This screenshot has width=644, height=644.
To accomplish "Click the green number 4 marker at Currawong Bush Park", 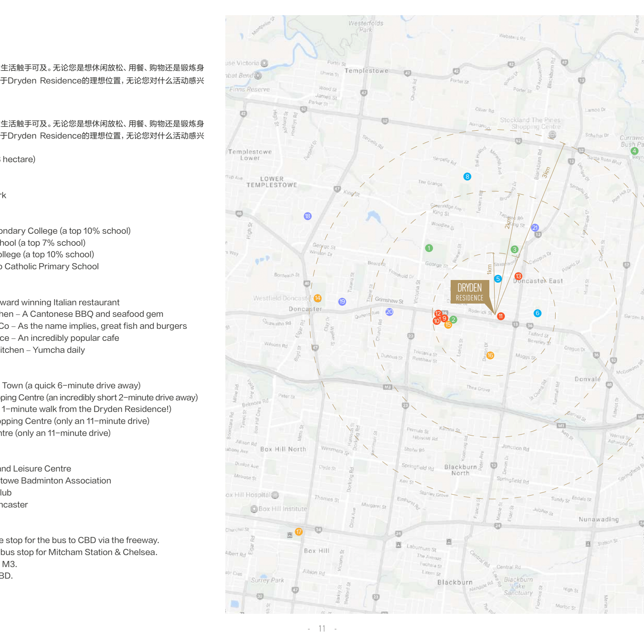I will [634, 151].
